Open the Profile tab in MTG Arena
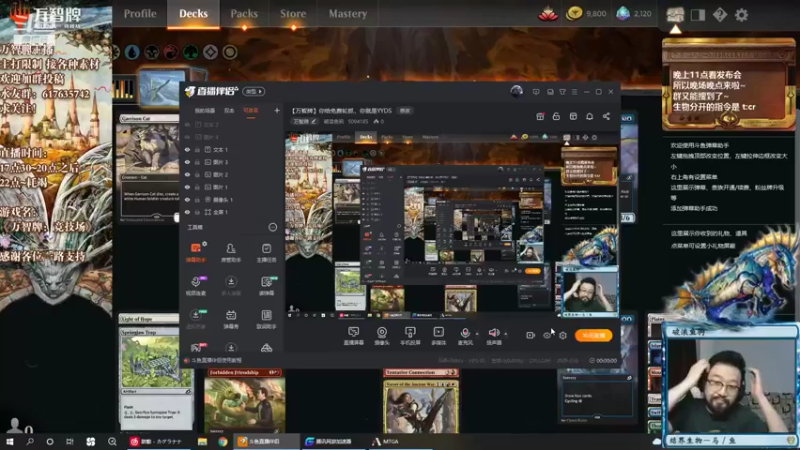 140,14
